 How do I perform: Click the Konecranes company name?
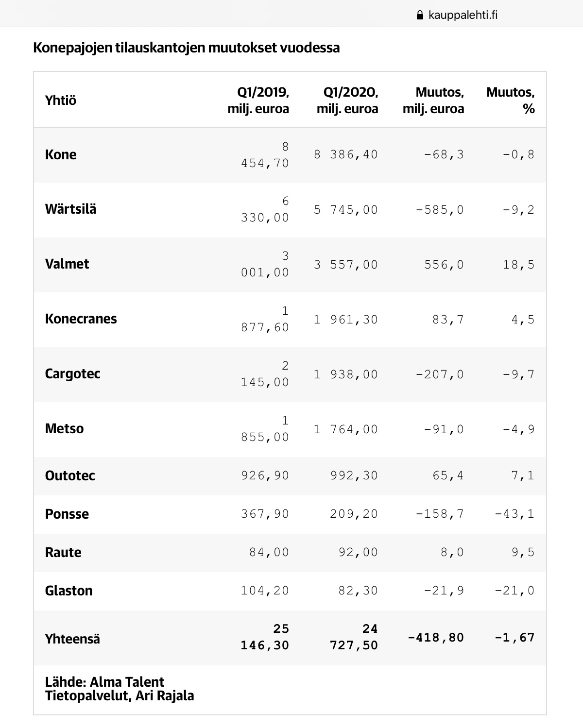(x=81, y=319)
